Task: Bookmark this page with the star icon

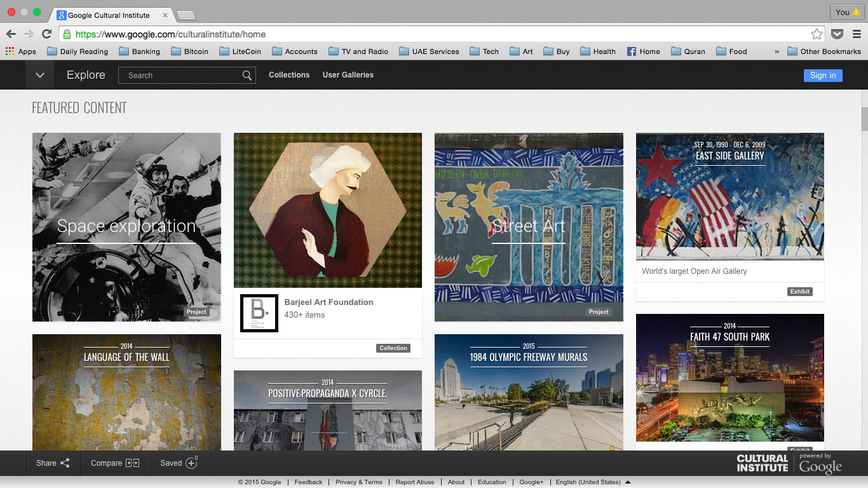Action: [x=817, y=34]
